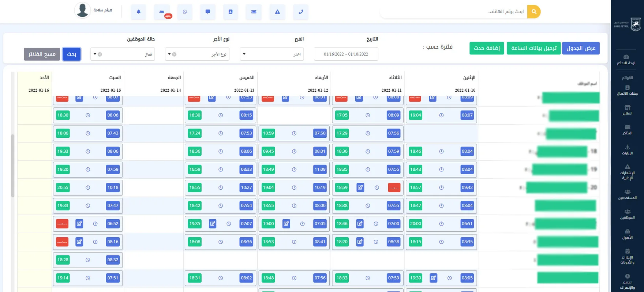Click the icon with the red جديد badge
The width and height of the screenshot is (644, 292).
162,12
